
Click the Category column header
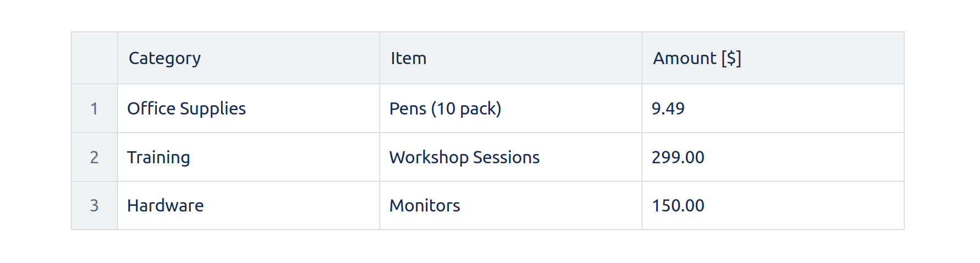[165, 58]
